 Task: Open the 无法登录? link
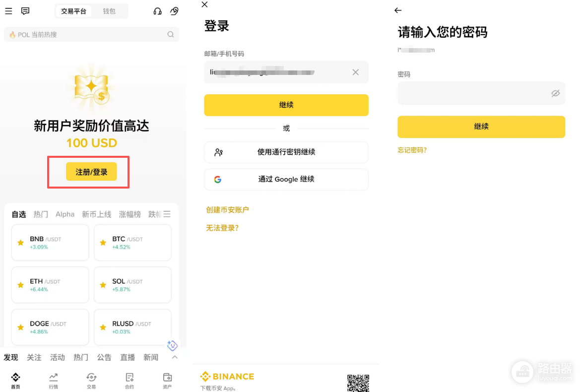point(222,228)
